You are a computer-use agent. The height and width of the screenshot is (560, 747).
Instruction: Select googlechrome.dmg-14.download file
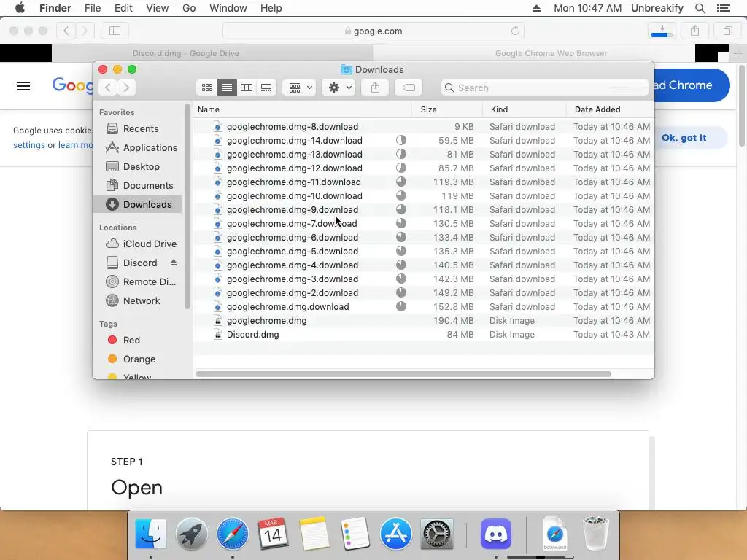point(424,141)
